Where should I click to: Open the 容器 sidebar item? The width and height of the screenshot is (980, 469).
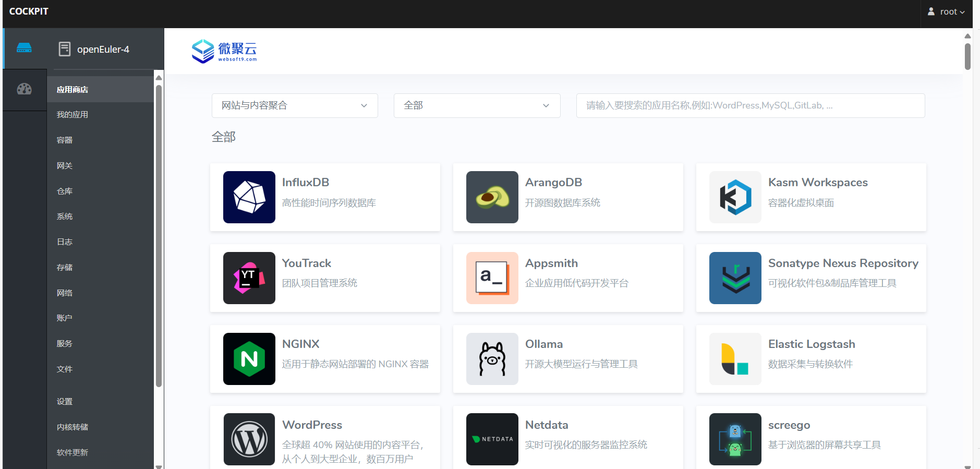point(100,140)
